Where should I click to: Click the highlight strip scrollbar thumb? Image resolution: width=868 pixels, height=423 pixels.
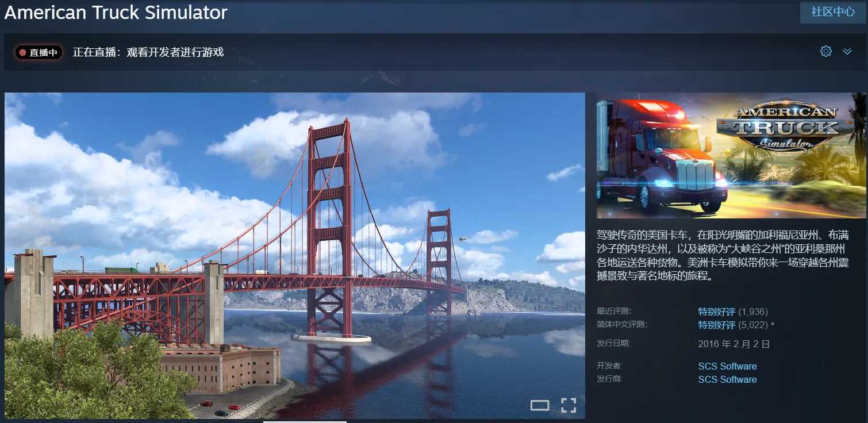[x=305, y=421]
